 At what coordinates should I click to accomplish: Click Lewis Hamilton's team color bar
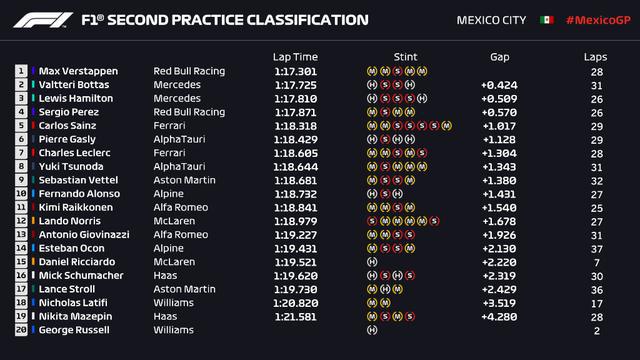point(33,98)
